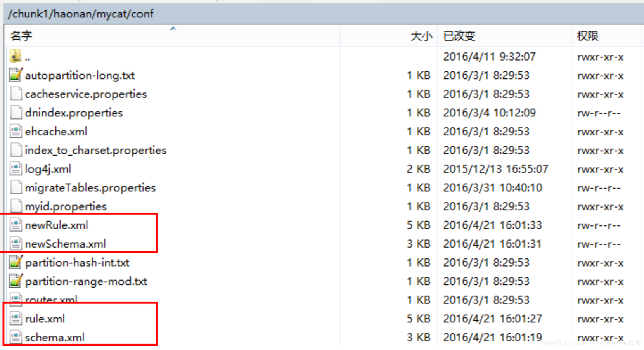Select the ehcache.xml file icon
Screen dimensions: 644x350
tap(16, 131)
